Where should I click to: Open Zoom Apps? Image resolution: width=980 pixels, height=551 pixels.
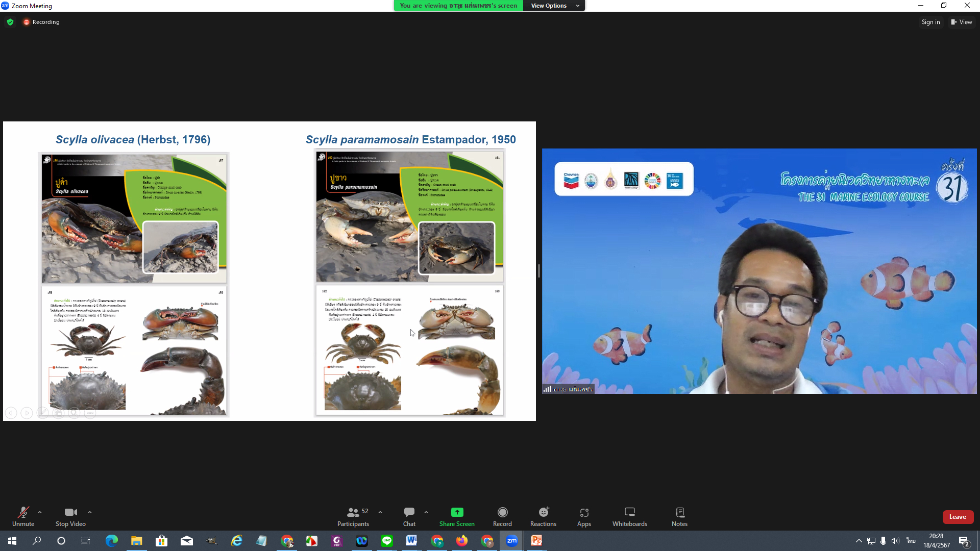[x=584, y=516]
